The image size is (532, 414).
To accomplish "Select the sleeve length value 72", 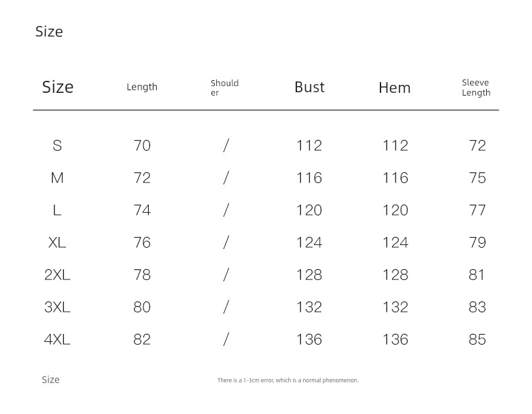I will [477, 146].
